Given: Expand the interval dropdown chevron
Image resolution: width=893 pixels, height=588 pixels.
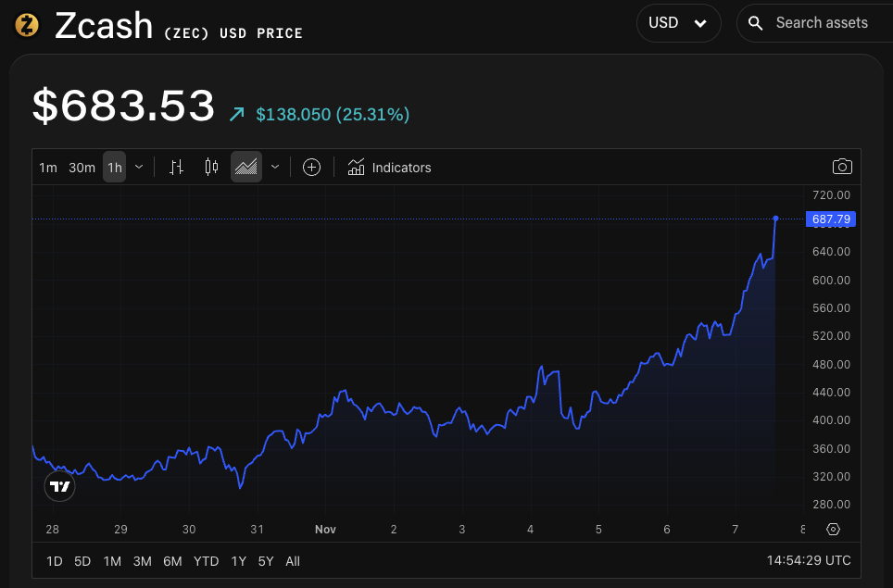Looking at the screenshot, I should (x=139, y=168).
